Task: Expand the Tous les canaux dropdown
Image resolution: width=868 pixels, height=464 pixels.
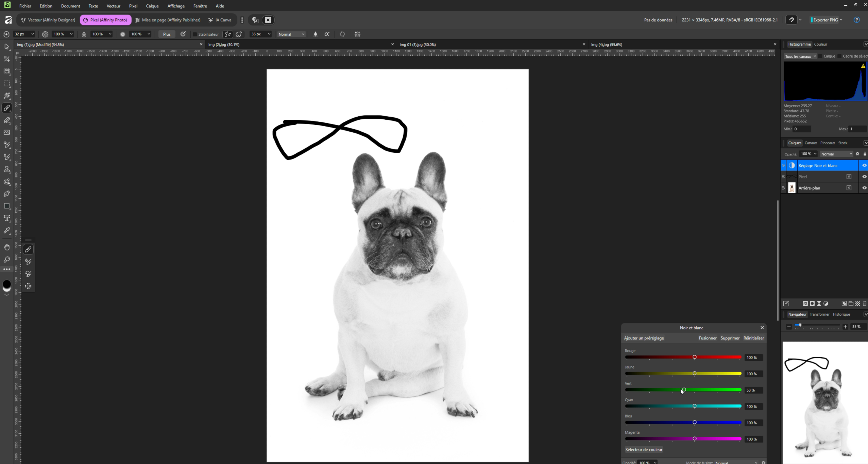Action: [x=800, y=56]
